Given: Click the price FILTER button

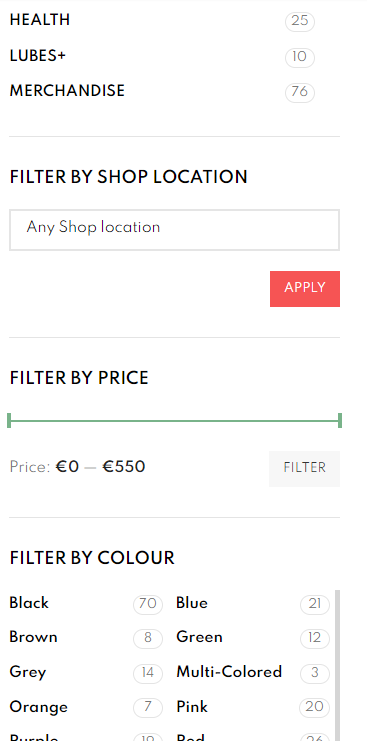Looking at the screenshot, I should (x=304, y=469).
